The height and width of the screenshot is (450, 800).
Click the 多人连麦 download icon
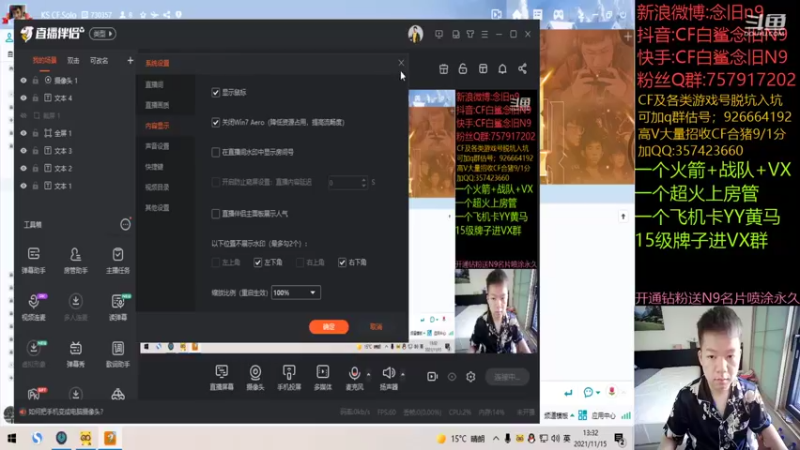point(76,301)
